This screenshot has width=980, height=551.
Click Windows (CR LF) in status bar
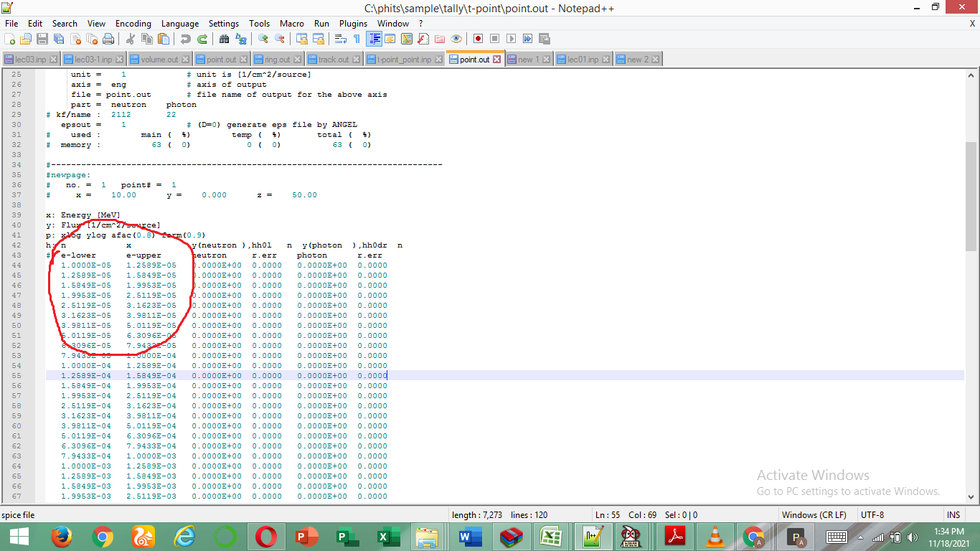tap(814, 515)
